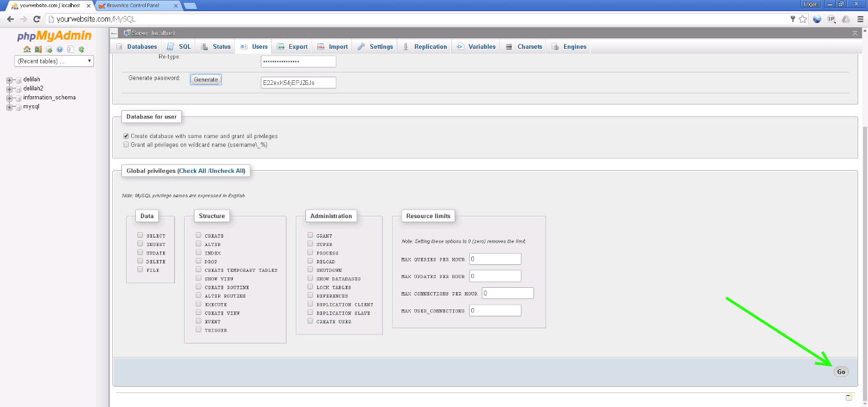Enable the DROP privilege checkbox
Screen dimensions: 868x407
tap(199, 261)
